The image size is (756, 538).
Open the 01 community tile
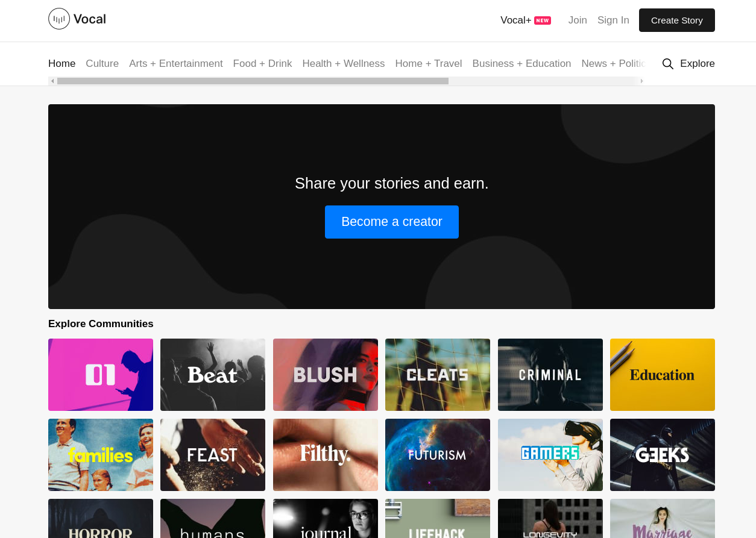101,375
